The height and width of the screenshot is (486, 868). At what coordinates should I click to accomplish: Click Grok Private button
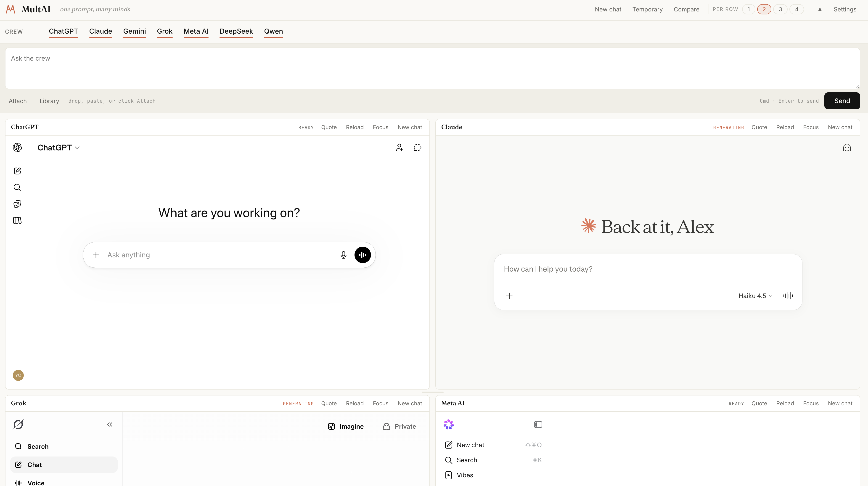[399, 426]
